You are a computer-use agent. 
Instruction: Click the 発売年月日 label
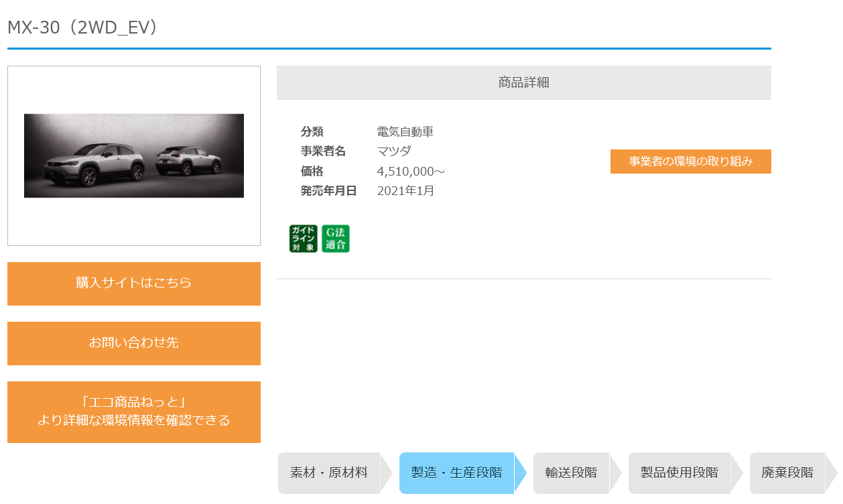(329, 191)
